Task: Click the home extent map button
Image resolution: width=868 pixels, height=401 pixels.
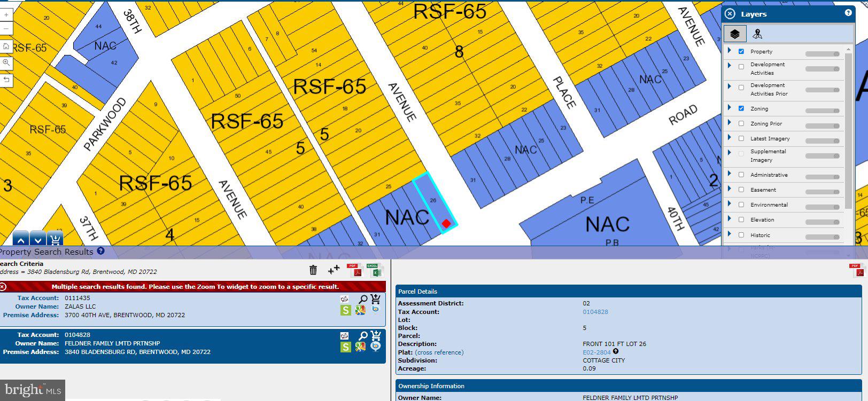Action: point(6,46)
